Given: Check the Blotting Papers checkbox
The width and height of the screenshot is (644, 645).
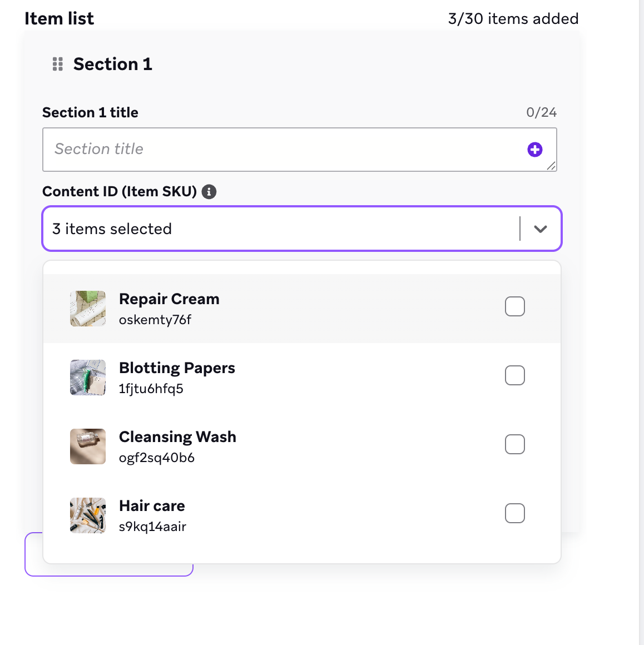Looking at the screenshot, I should (x=514, y=375).
